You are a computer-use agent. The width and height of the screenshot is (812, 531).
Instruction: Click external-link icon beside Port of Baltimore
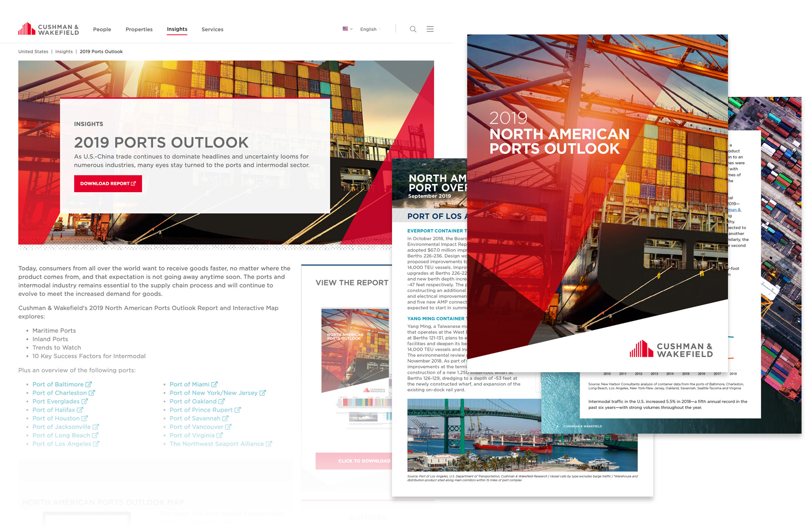pyautogui.click(x=89, y=384)
